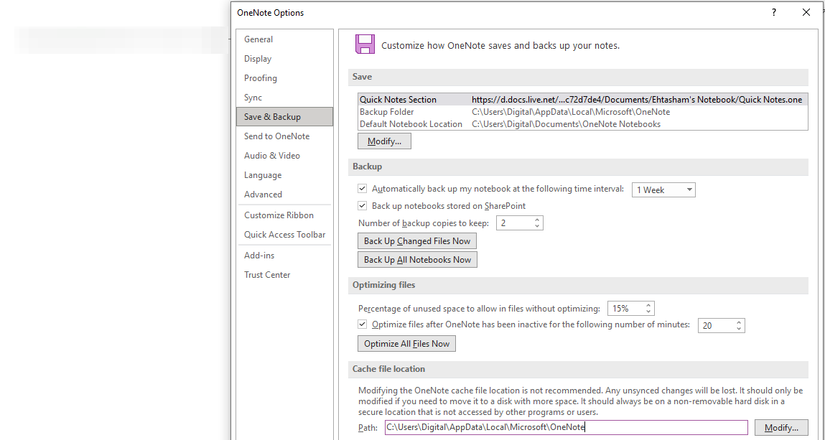
Task: Open the Display options category
Action: click(x=284, y=59)
